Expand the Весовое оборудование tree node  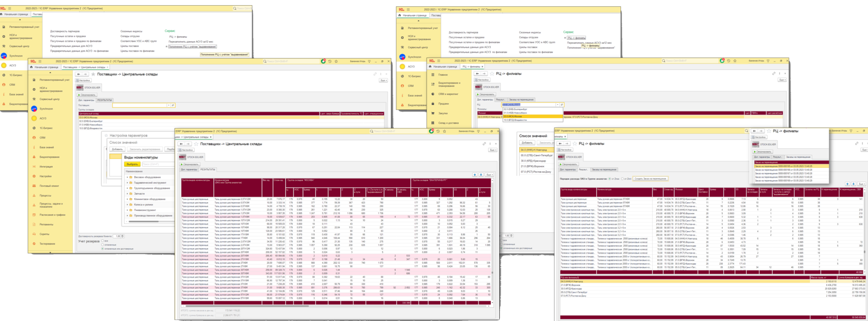coord(128,177)
